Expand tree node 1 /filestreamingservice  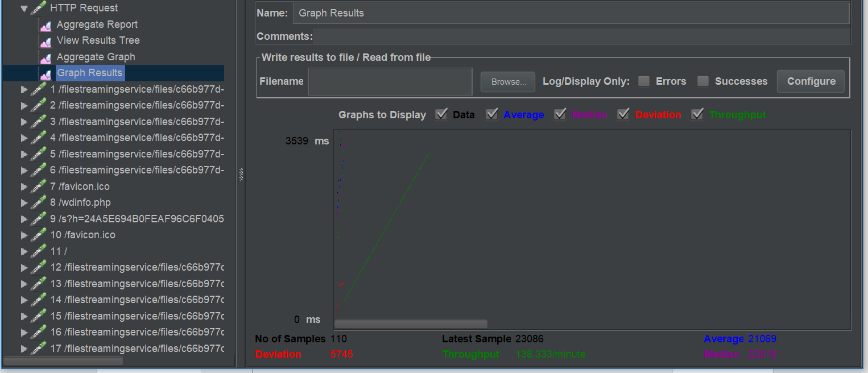[24, 89]
